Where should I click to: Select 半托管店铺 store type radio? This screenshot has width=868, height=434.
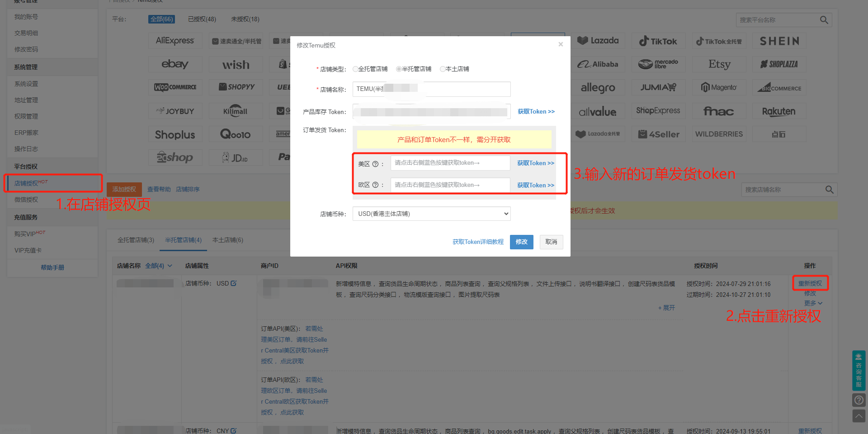click(399, 69)
